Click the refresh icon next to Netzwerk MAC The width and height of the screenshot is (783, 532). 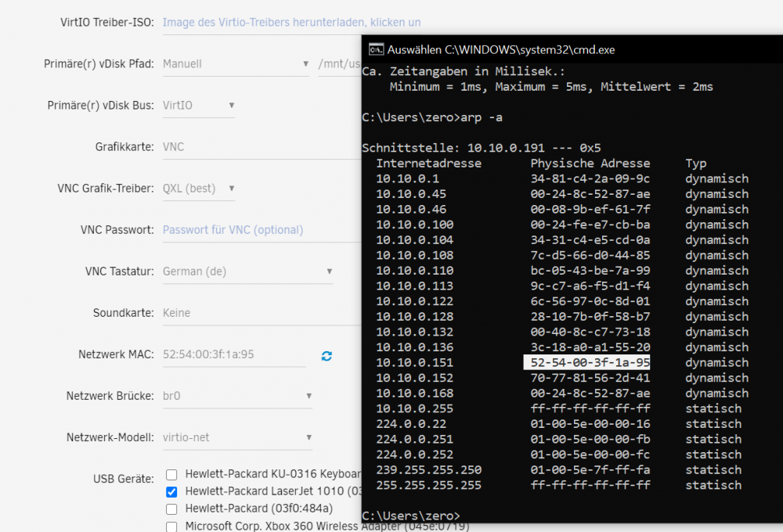(327, 356)
